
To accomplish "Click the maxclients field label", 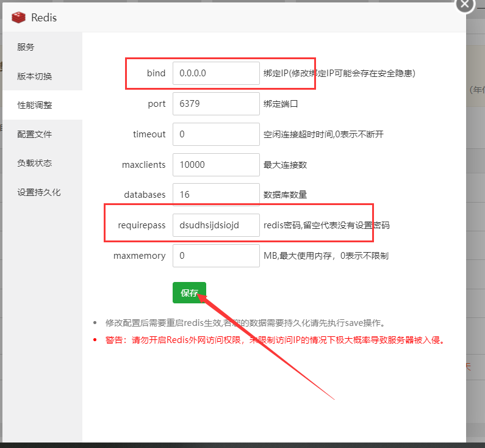I will coord(144,165).
